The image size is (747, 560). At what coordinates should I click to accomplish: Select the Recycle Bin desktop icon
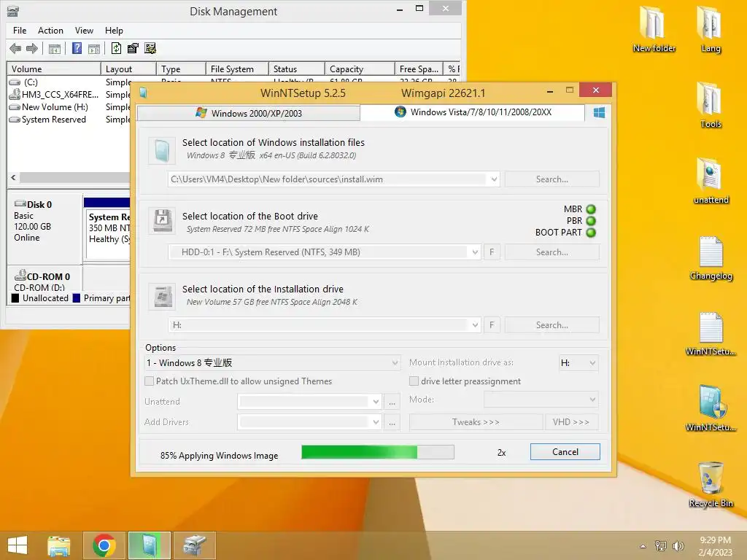coord(711,484)
